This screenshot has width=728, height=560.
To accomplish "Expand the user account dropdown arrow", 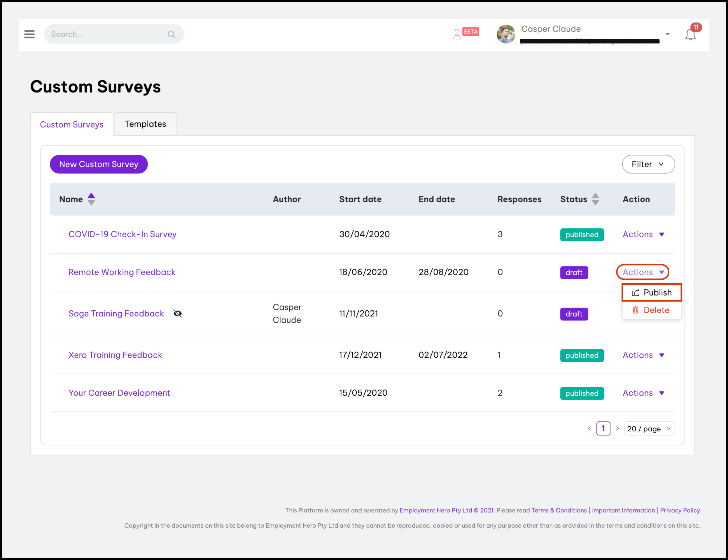I will [x=667, y=34].
